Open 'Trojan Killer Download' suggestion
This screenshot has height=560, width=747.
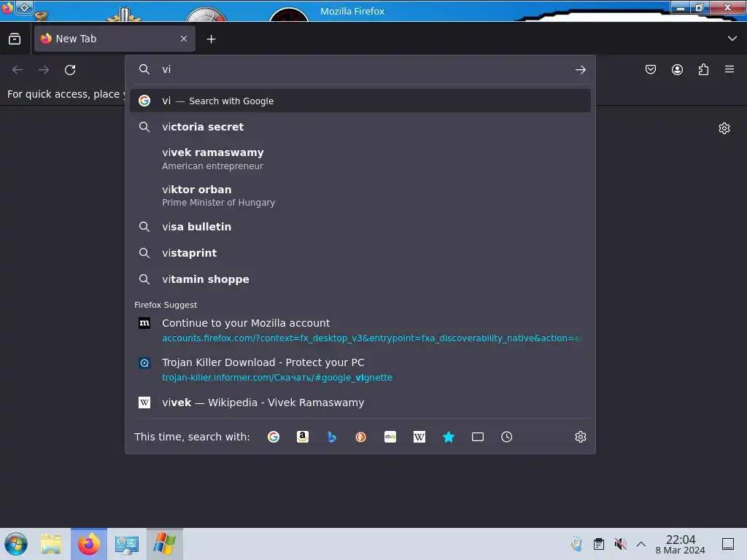[360, 370]
